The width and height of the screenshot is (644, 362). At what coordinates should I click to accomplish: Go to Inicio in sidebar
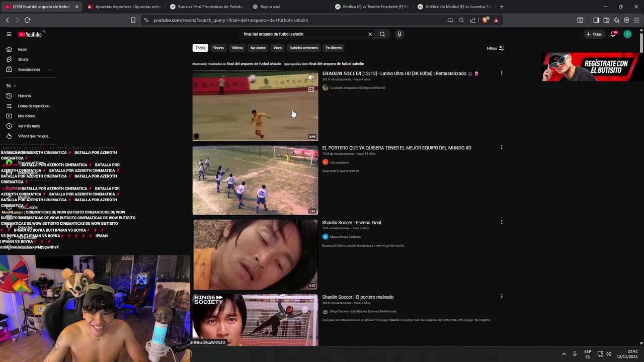click(x=23, y=49)
